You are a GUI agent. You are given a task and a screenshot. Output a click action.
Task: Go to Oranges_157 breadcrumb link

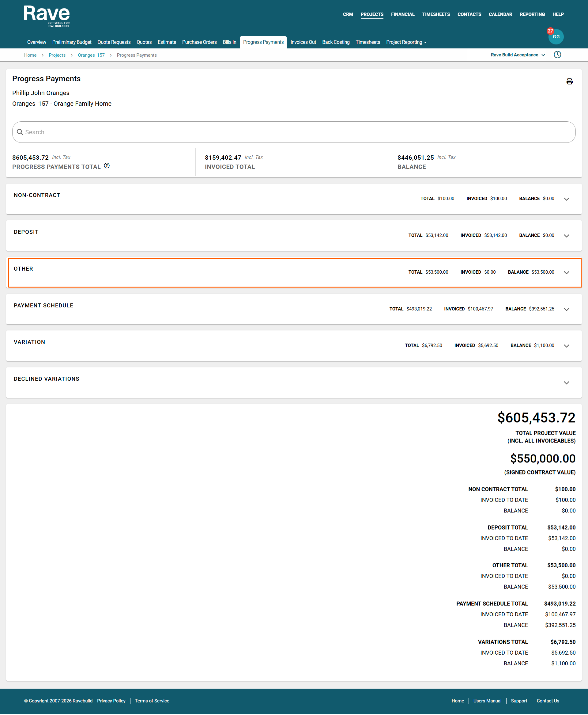click(x=91, y=55)
